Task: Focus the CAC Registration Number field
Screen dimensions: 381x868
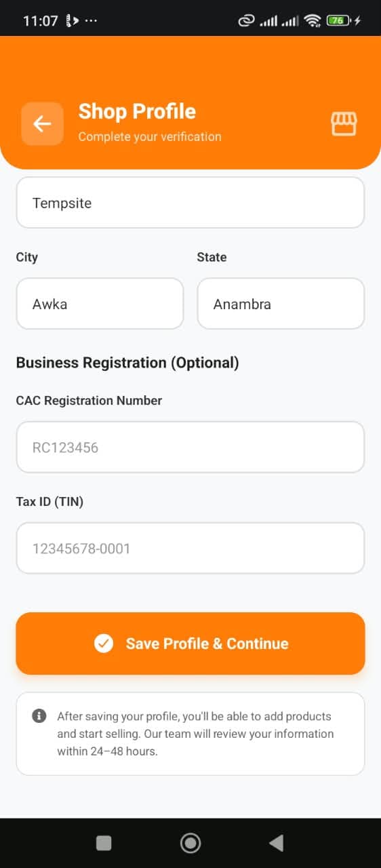Action: (x=190, y=447)
